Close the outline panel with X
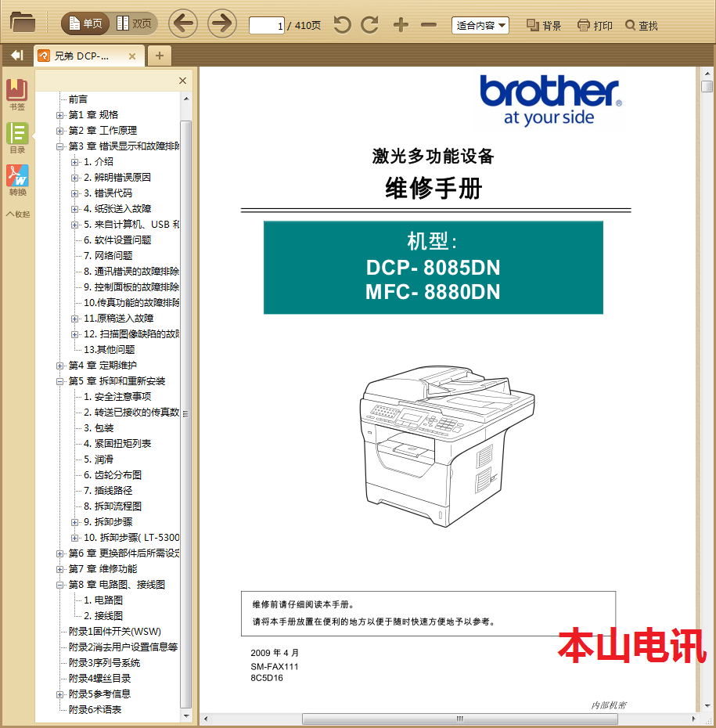 182,81
